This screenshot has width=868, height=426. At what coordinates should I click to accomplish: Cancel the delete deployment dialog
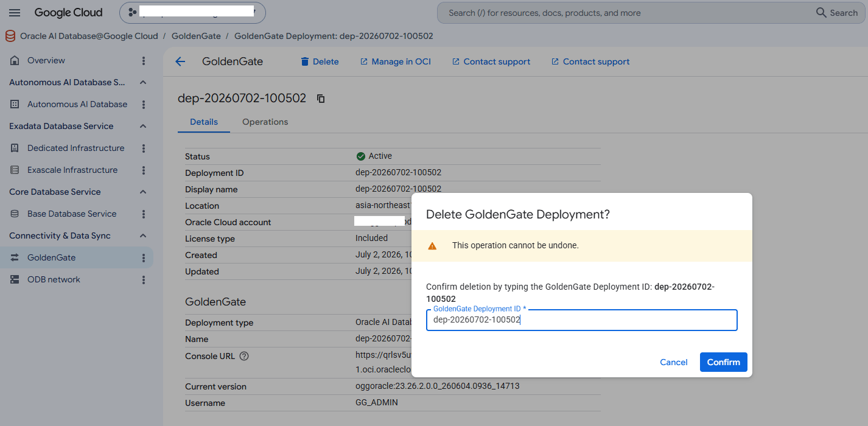(674, 362)
